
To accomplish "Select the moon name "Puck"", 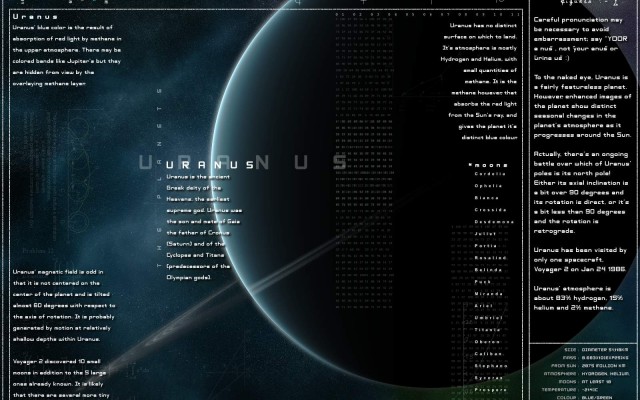I will click(x=483, y=282).
